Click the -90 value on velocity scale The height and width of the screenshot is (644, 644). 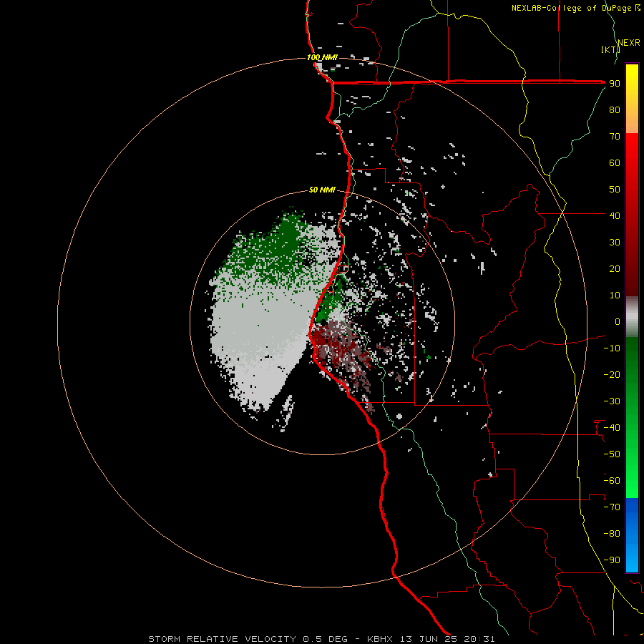(612, 560)
